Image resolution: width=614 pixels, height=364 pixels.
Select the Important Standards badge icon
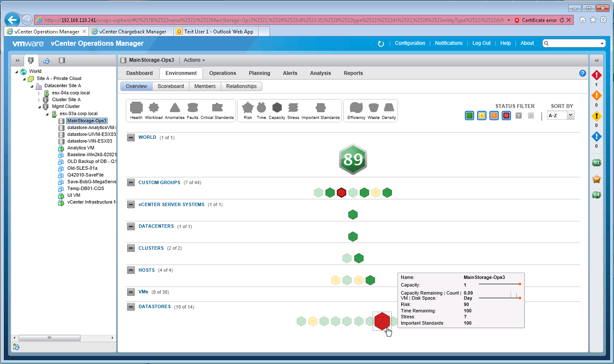click(321, 108)
